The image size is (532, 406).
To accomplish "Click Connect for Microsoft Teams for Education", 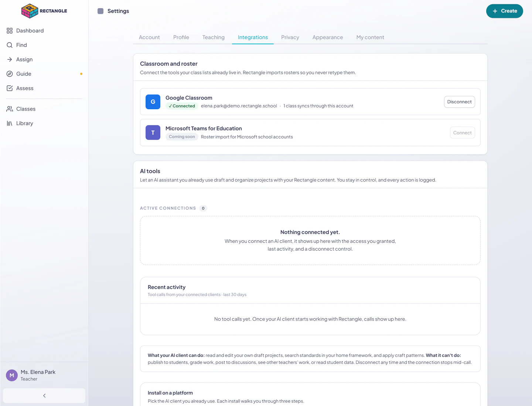I will tap(463, 133).
